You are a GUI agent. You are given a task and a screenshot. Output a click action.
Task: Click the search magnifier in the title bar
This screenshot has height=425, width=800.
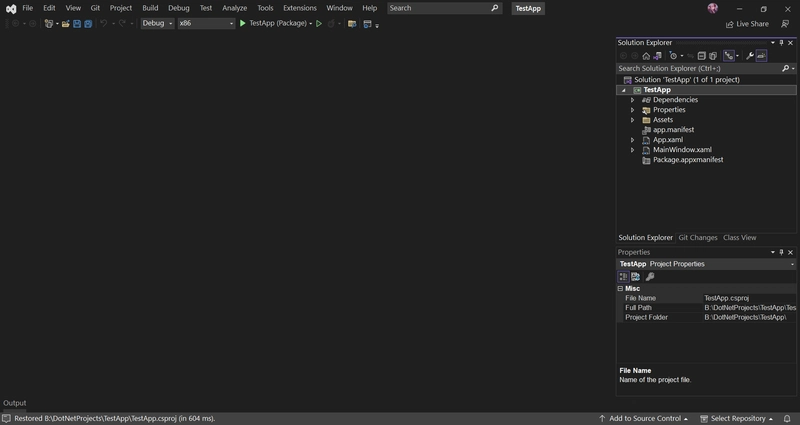pos(494,8)
